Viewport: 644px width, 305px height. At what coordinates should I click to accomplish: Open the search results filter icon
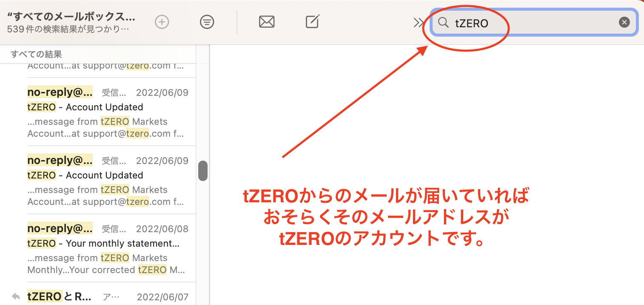(207, 22)
